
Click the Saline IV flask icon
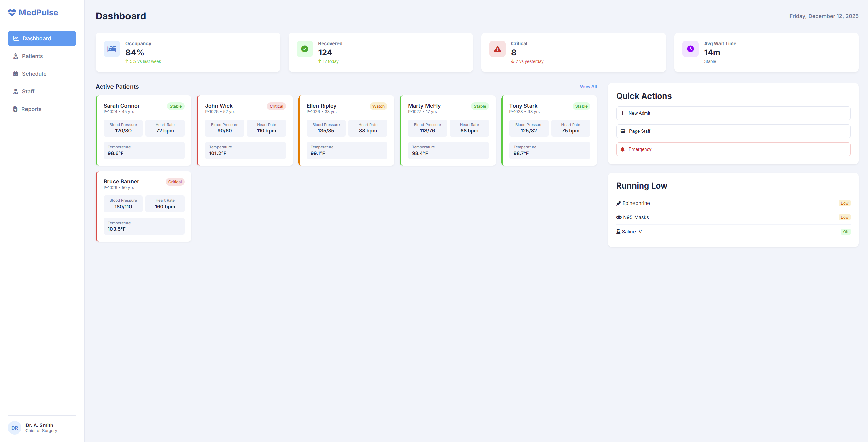618,232
